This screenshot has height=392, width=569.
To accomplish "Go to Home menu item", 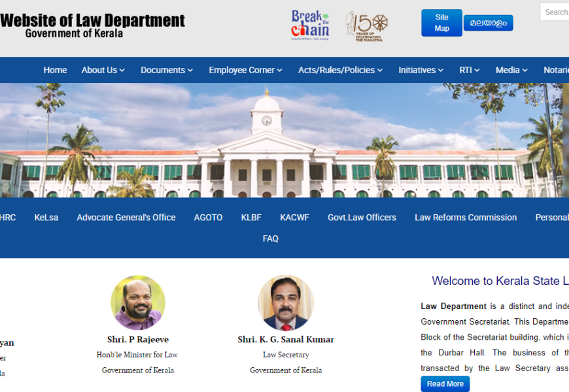I will point(55,70).
